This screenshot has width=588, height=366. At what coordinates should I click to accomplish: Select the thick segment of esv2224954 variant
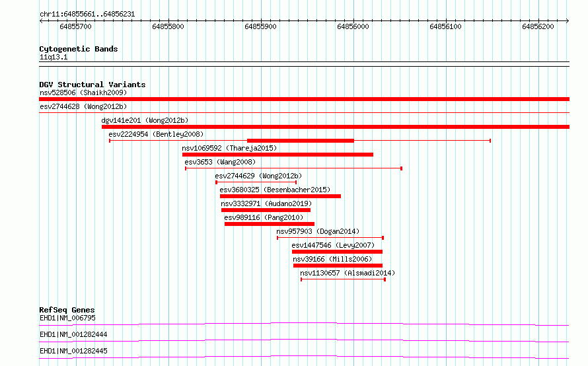tap(301, 141)
